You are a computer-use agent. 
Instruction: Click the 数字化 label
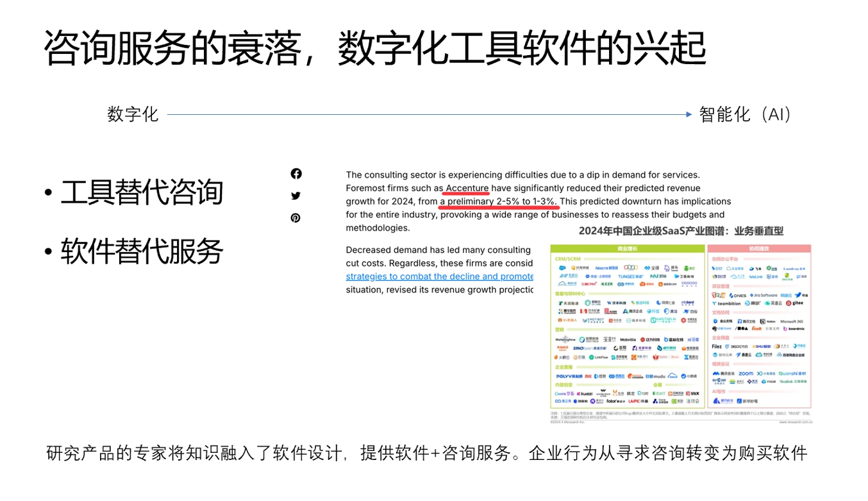pos(133,115)
